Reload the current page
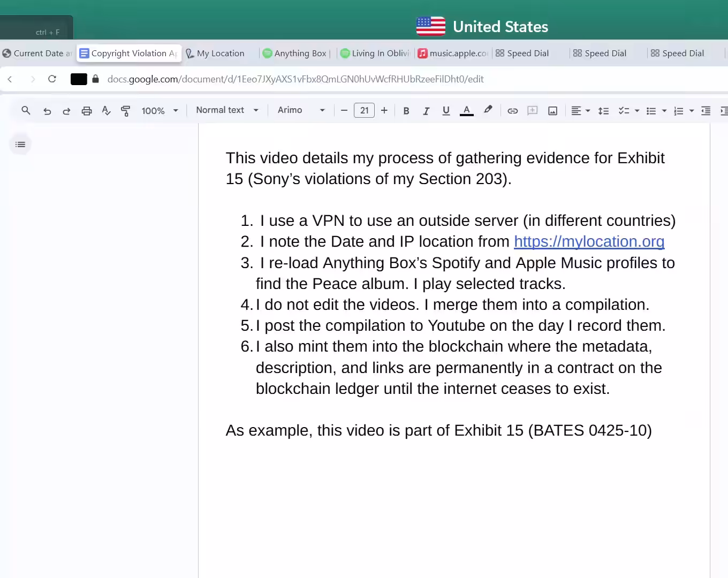 click(52, 79)
